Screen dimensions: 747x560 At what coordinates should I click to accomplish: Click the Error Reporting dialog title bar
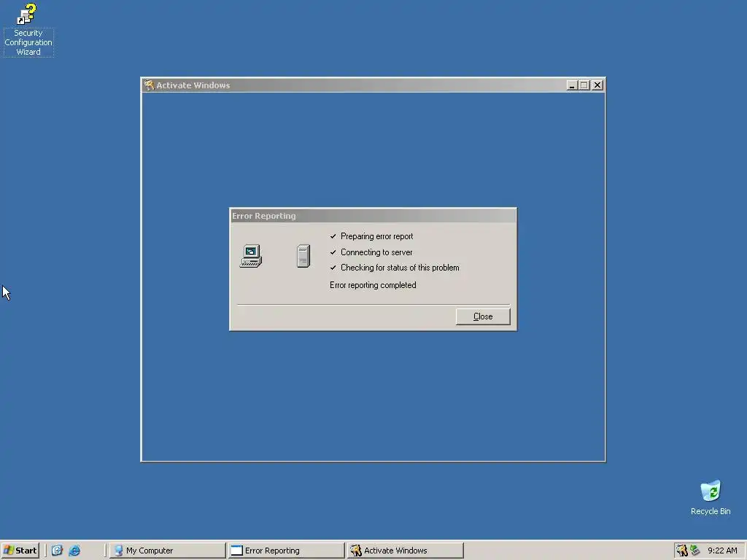pyautogui.click(x=373, y=216)
